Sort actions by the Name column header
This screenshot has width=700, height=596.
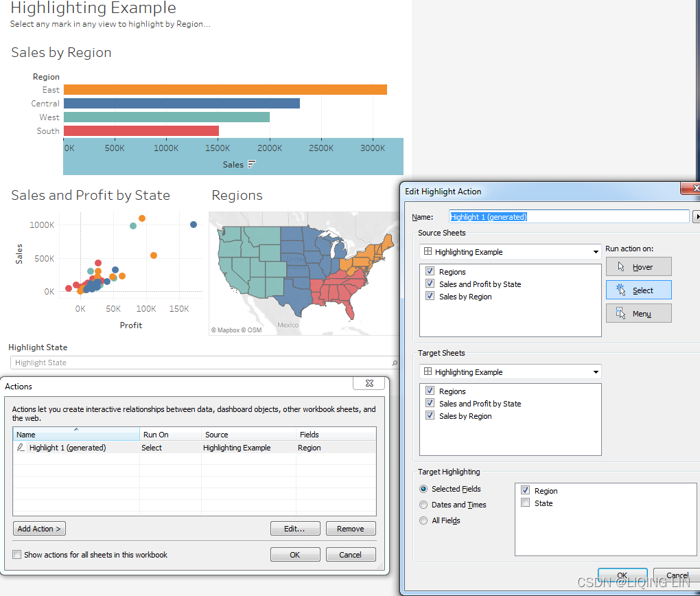coord(76,434)
